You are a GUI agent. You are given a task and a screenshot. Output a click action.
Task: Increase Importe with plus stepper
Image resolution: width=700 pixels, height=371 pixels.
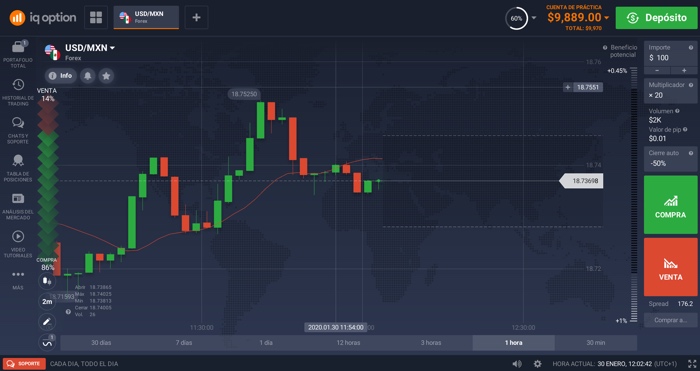(x=684, y=71)
